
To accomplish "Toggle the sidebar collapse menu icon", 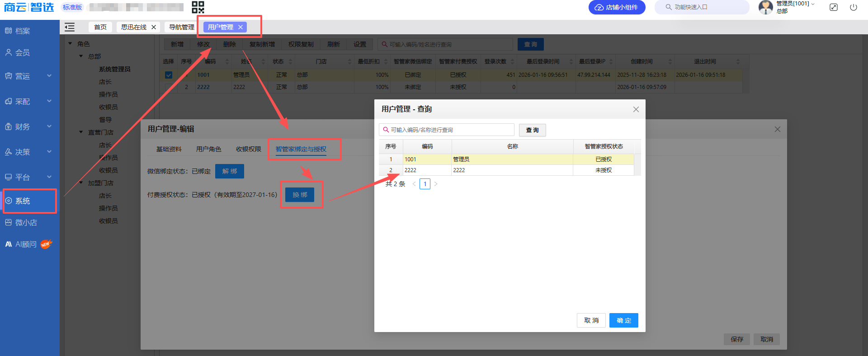I will 70,28.
